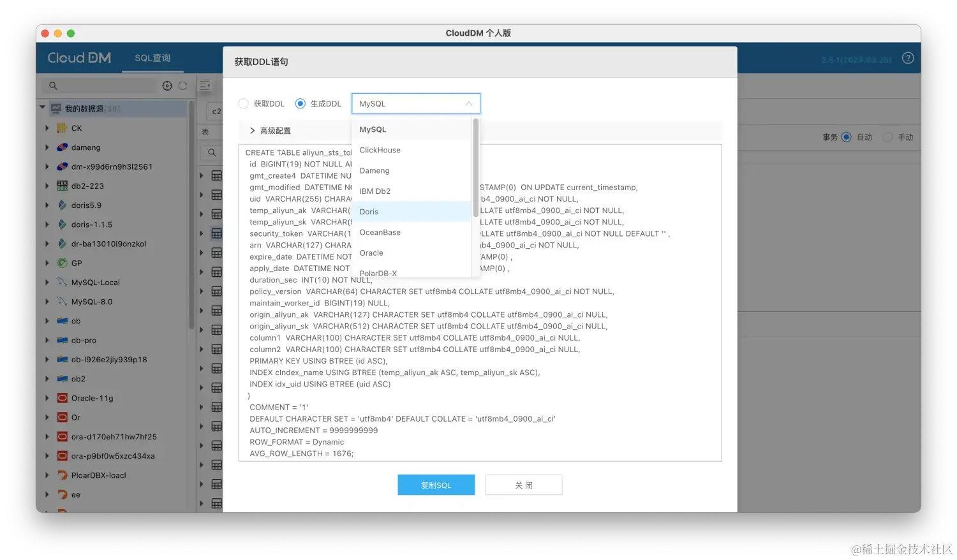
Task: Click the refresh icon beside sidebar search
Action: click(x=183, y=85)
